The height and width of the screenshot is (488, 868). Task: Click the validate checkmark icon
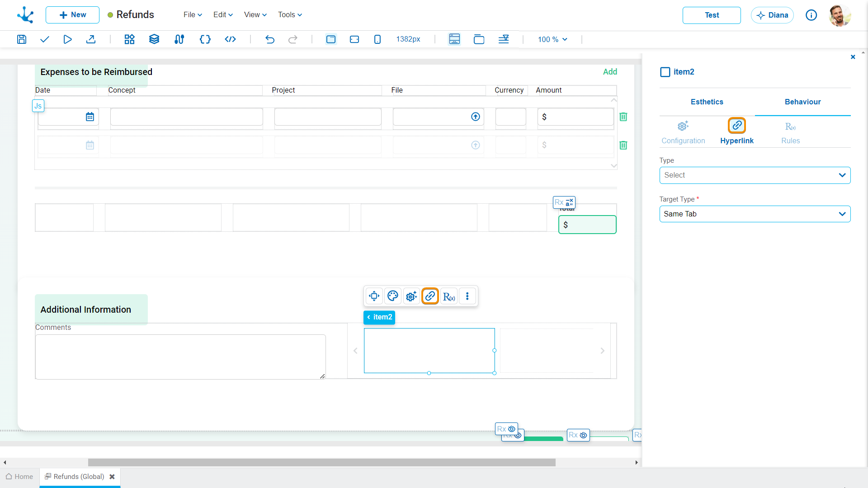point(44,39)
